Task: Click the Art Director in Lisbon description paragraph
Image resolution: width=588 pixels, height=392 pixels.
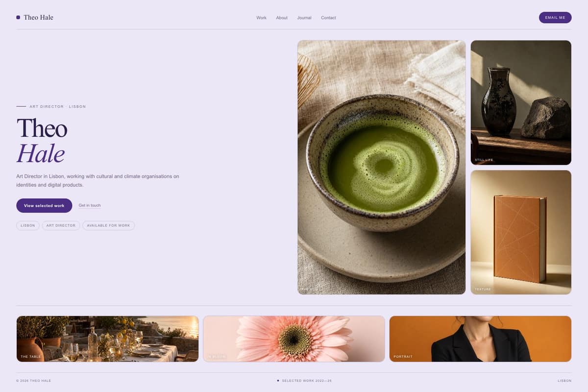Action: click(x=98, y=181)
